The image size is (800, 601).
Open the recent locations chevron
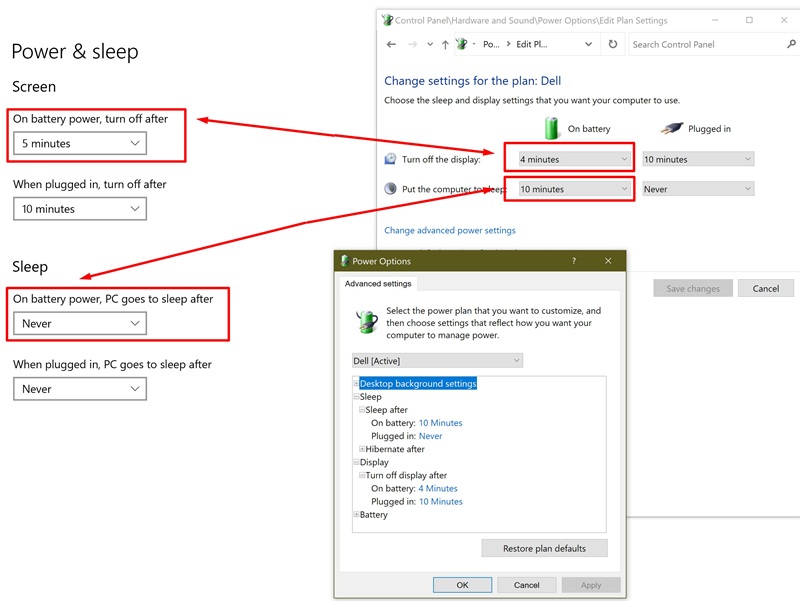[x=429, y=45]
